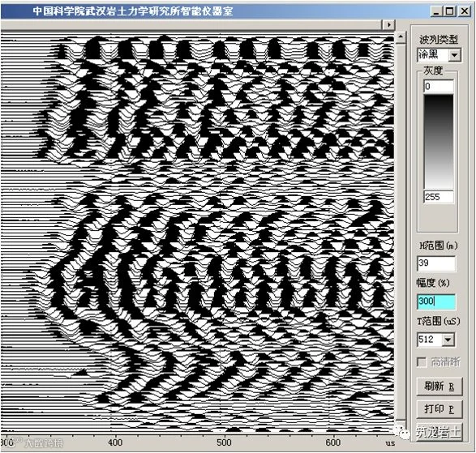Close the window with the X button
The image size is (476, 453).
tap(465, 11)
